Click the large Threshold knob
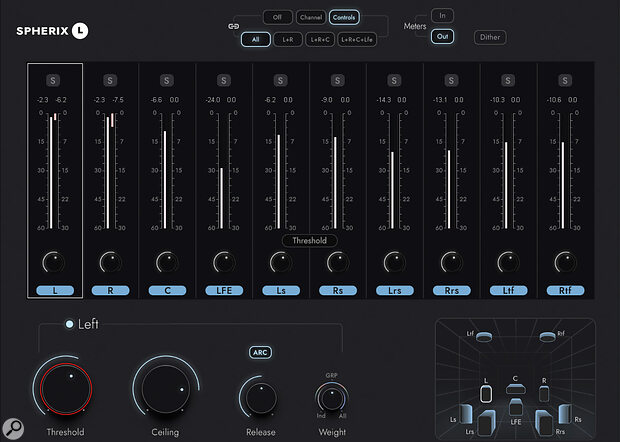 66,389
